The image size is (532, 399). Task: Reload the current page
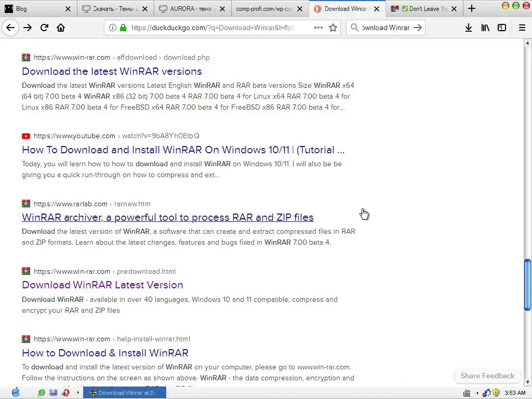click(x=44, y=28)
